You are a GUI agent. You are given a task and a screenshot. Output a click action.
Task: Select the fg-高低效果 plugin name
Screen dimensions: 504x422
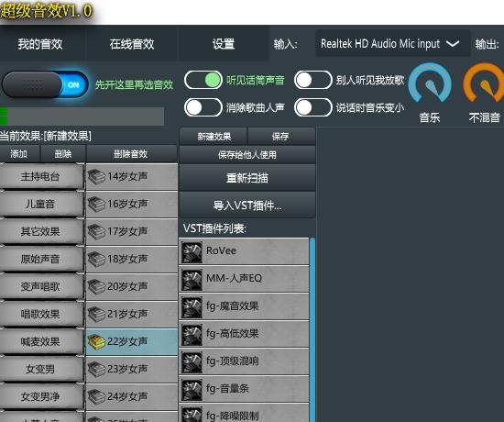click(232, 333)
